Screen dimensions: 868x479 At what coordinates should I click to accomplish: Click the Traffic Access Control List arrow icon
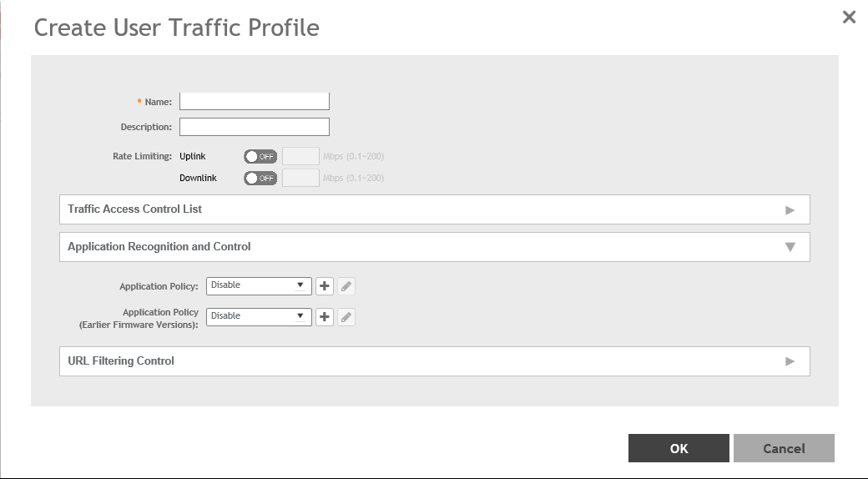pos(790,210)
